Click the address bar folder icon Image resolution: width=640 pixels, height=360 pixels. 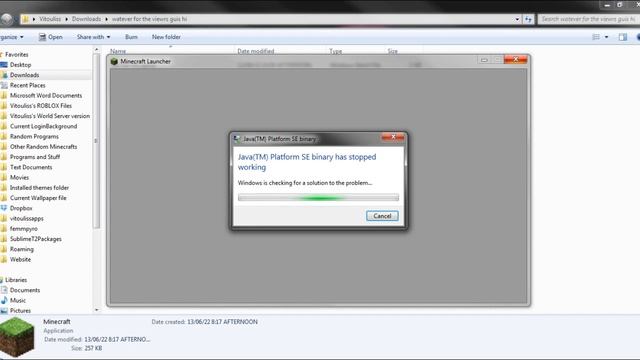[x=25, y=19]
